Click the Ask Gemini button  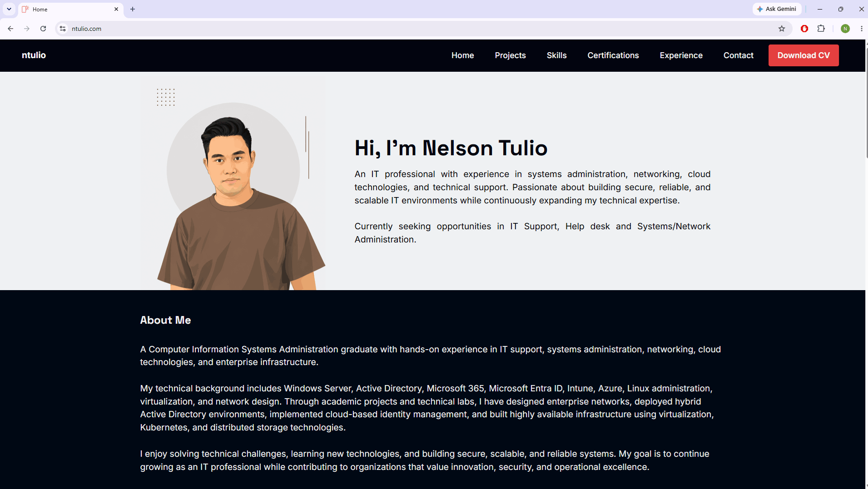point(777,9)
